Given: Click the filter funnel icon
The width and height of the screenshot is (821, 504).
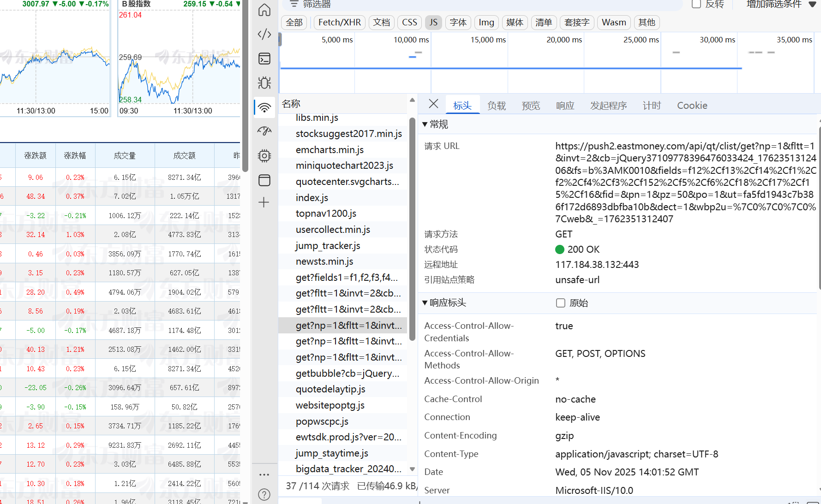Looking at the screenshot, I should [x=294, y=4].
